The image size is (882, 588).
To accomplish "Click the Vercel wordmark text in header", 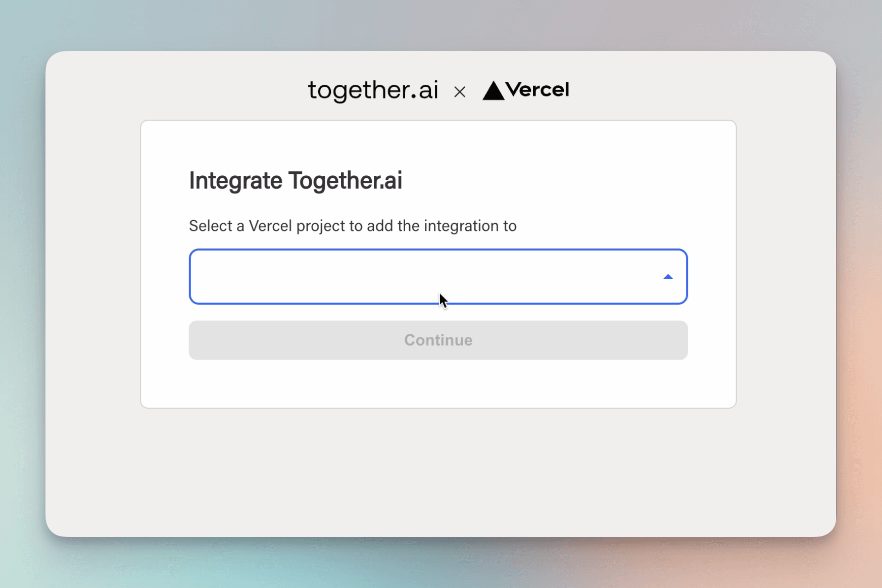I will (x=537, y=90).
